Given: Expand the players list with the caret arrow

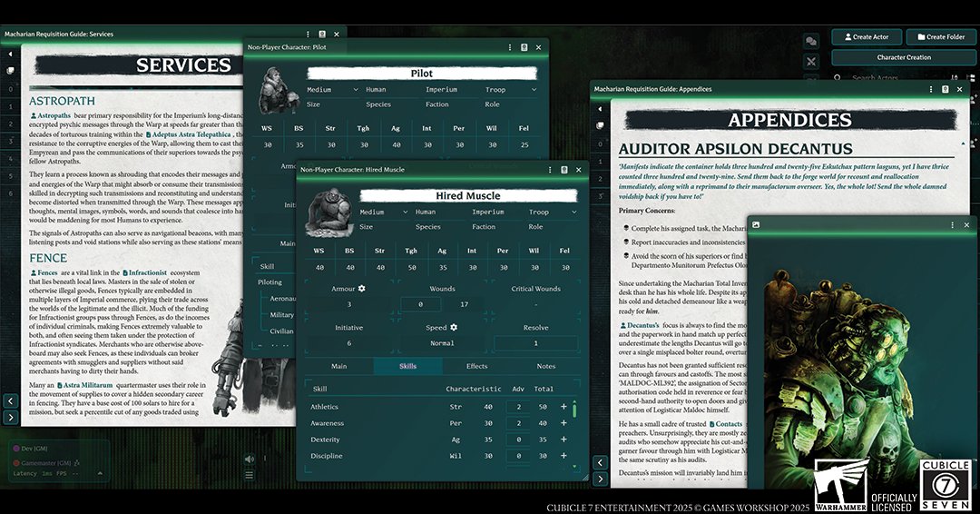Looking at the screenshot, I should 100,473.
